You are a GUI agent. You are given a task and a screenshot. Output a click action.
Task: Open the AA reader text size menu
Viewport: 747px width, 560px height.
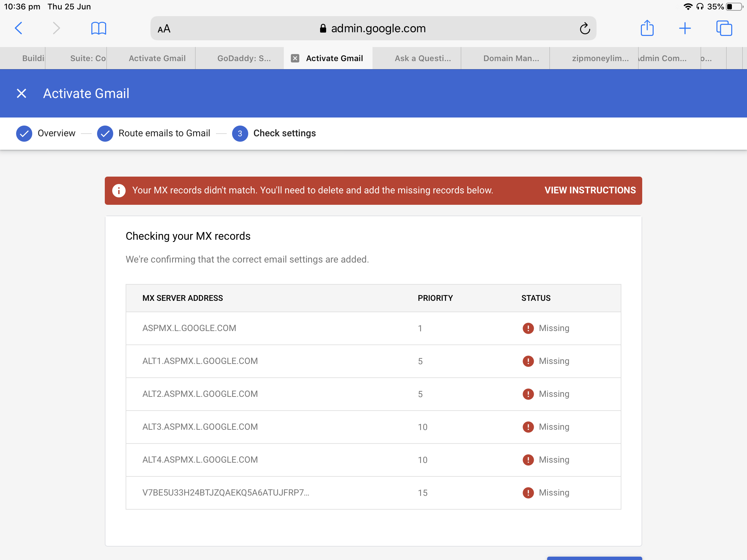tap(164, 29)
